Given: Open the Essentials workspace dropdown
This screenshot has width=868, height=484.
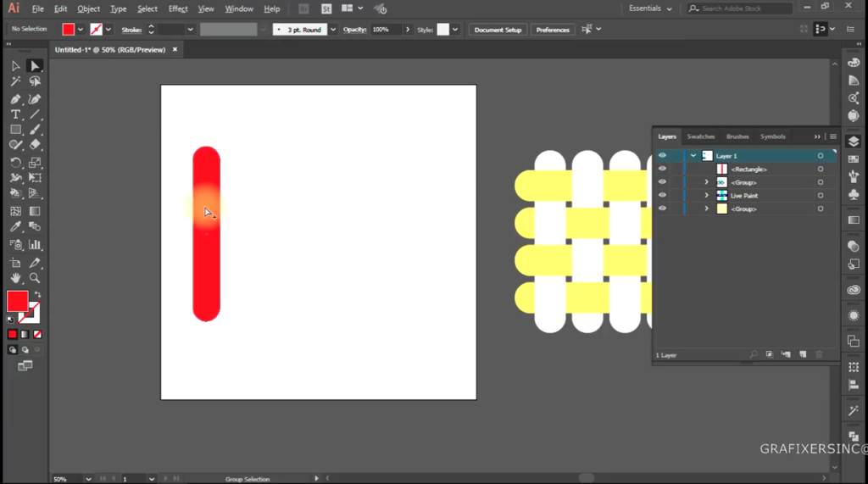Looking at the screenshot, I should click(x=650, y=8).
